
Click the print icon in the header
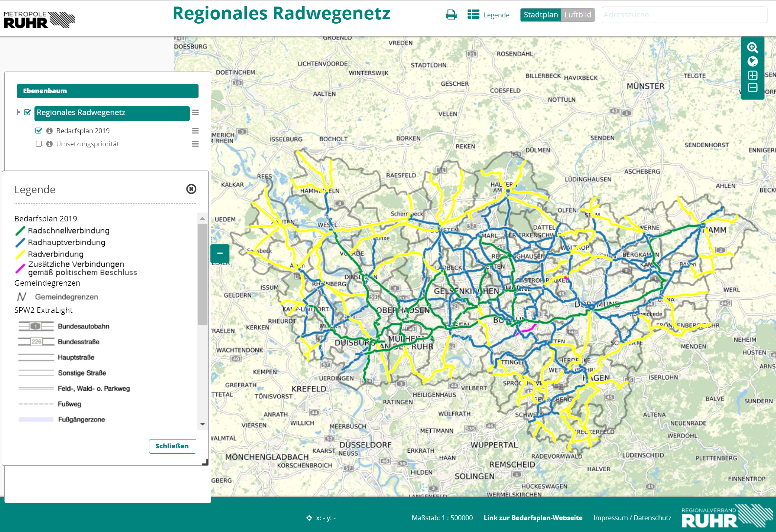point(451,15)
